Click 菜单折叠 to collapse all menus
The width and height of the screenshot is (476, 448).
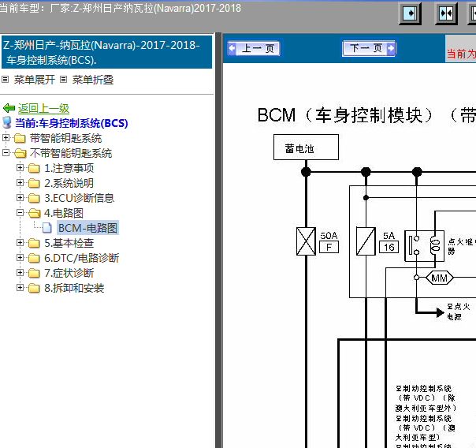[93, 80]
